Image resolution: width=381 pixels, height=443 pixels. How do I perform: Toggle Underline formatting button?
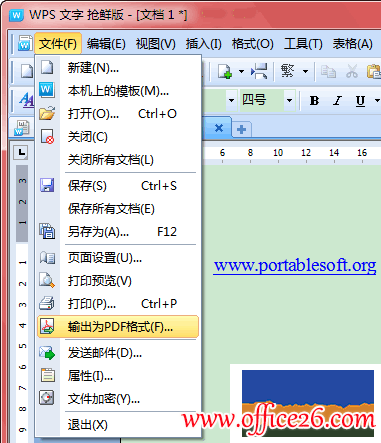[360, 100]
